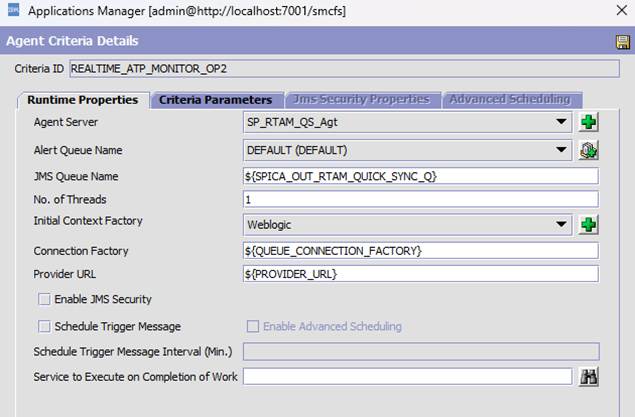635x417 pixels.
Task: Enable the JMS Security checkbox
Action: 44,299
